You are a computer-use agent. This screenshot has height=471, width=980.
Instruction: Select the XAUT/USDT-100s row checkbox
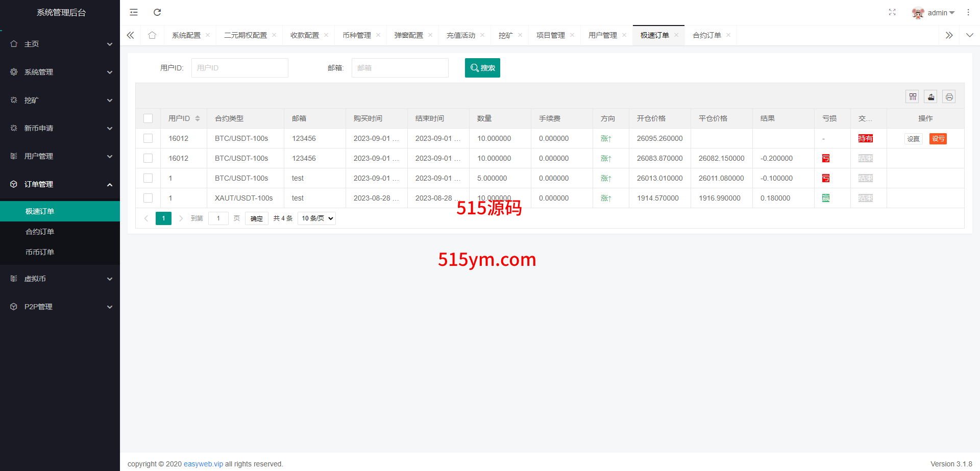[148, 198]
